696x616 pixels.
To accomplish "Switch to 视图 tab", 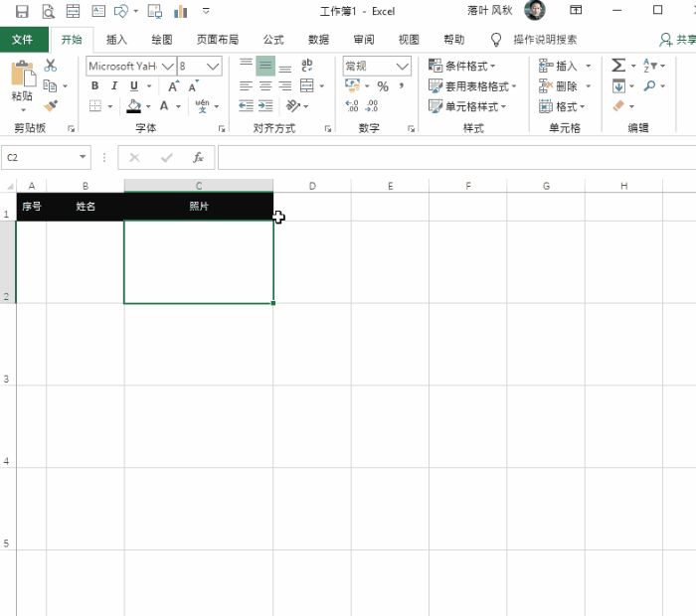I will click(409, 40).
